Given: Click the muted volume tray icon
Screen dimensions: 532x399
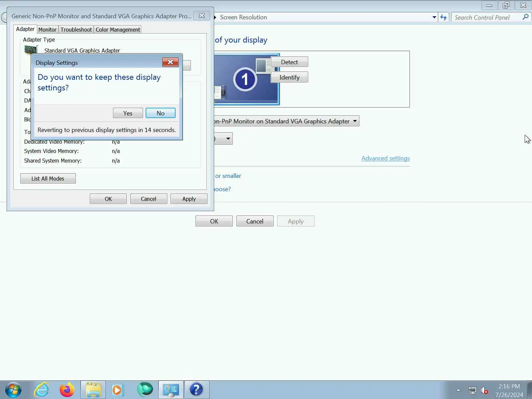Looking at the screenshot, I should click(x=484, y=390).
